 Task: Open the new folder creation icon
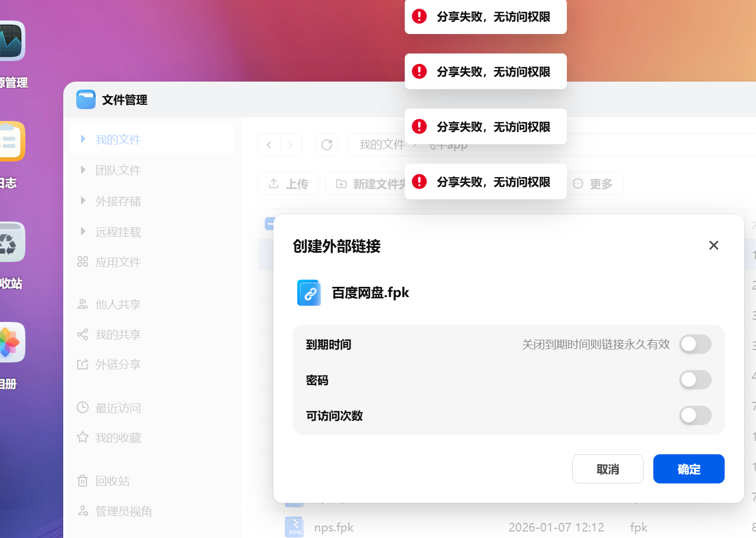pyautogui.click(x=341, y=184)
